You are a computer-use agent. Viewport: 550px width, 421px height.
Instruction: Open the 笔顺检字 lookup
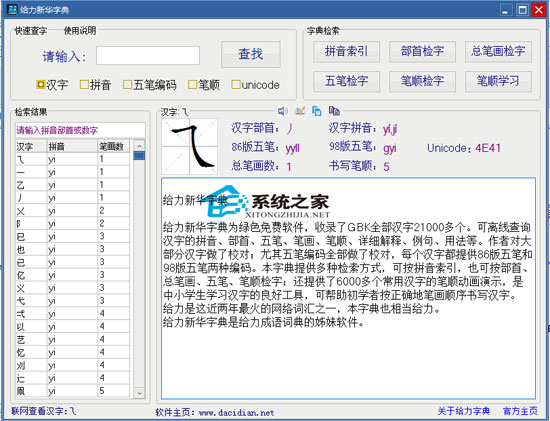click(x=422, y=81)
